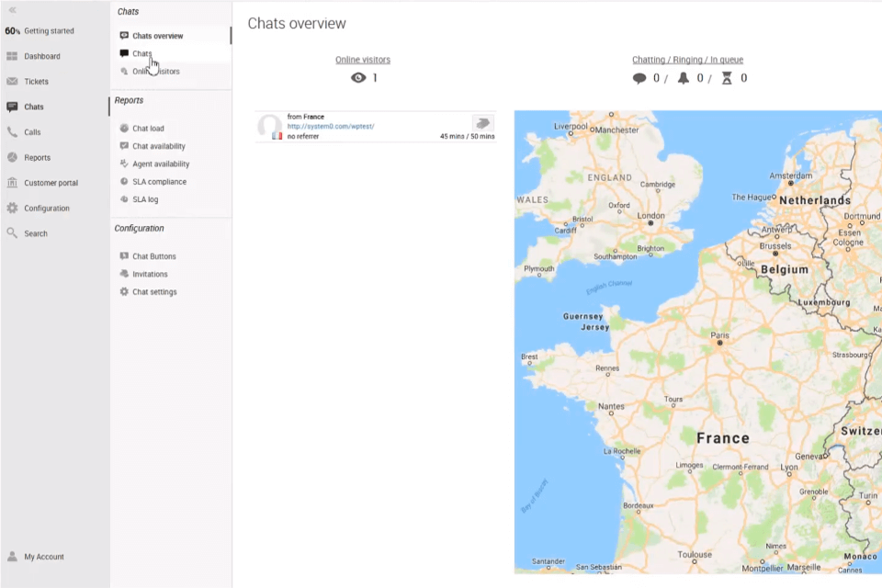
Task: Click the Online visitors heading link
Action: point(362,59)
